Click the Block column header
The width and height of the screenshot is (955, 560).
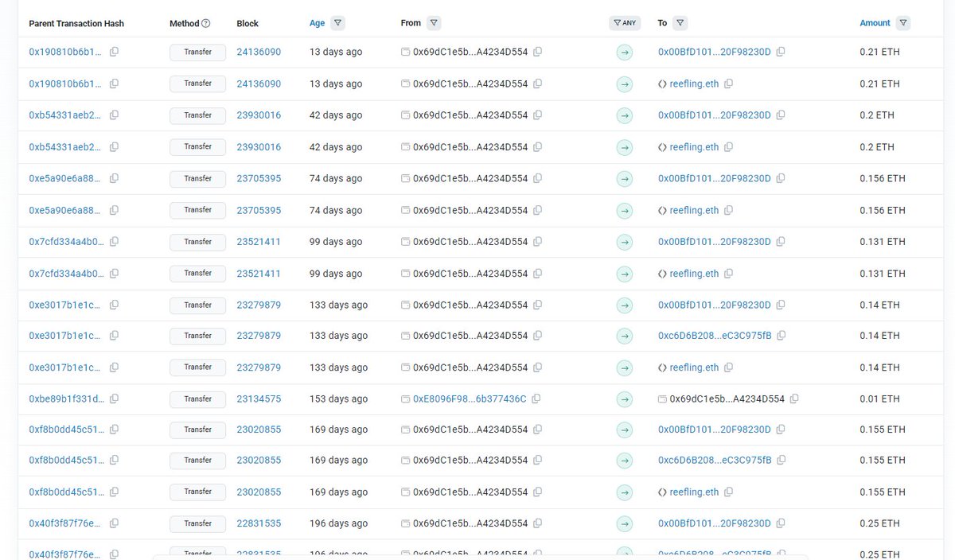pos(248,23)
